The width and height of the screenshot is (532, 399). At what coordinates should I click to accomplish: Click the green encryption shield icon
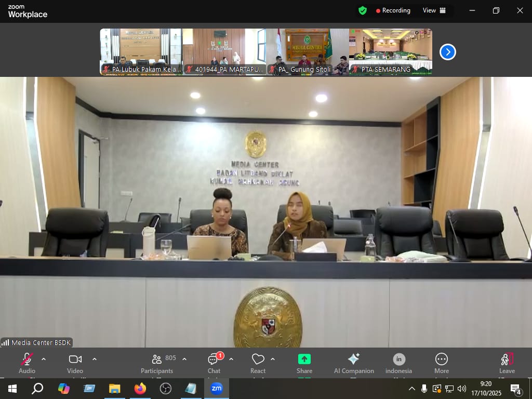(x=363, y=10)
